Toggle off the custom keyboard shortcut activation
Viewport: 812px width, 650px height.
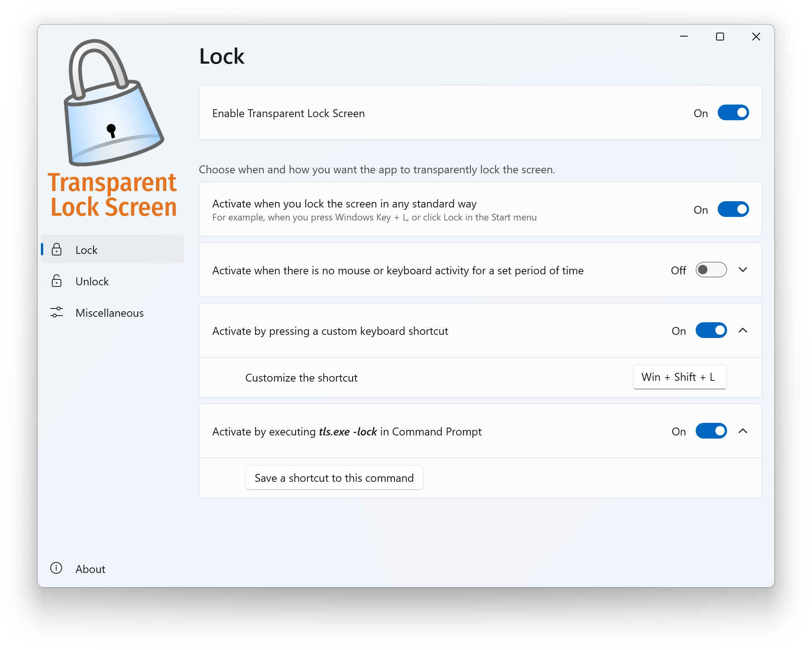click(x=711, y=331)
